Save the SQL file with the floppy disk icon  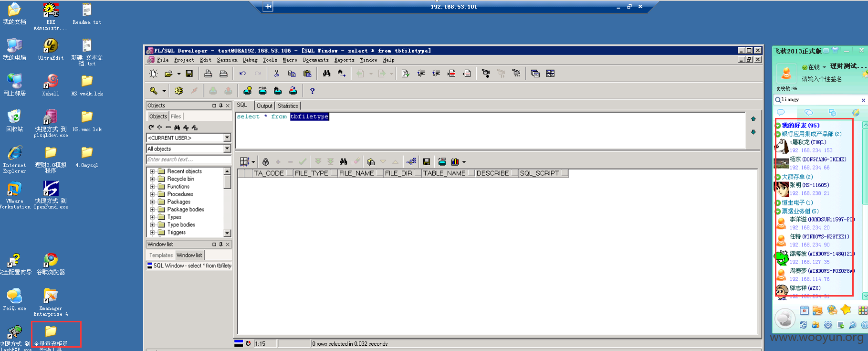189,74
